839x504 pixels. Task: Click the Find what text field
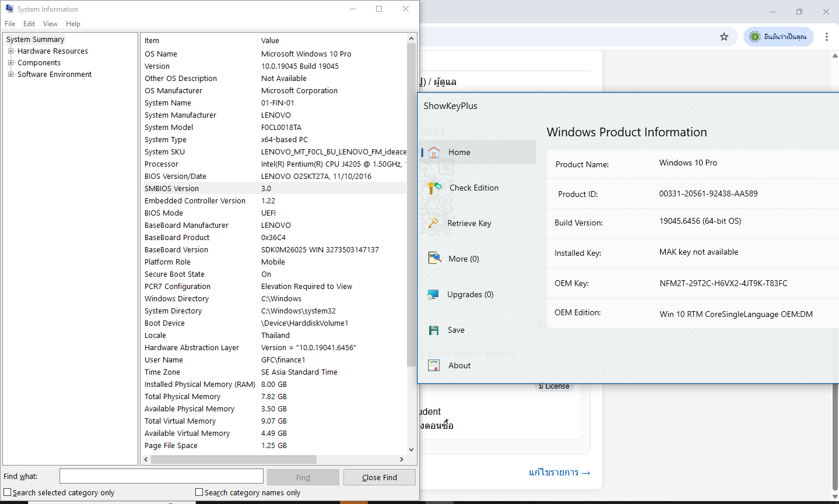point(161,477)
